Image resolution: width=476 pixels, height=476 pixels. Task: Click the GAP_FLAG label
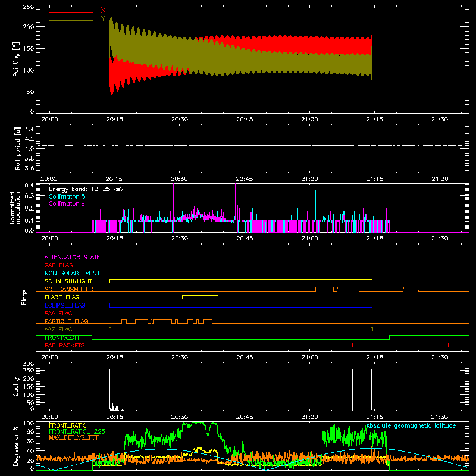point(58,265)
